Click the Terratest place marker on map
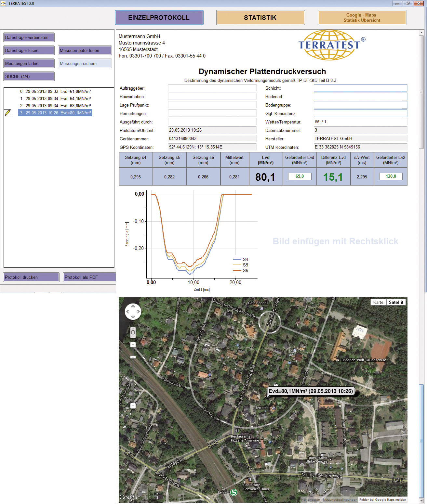 tap(274, 408)
